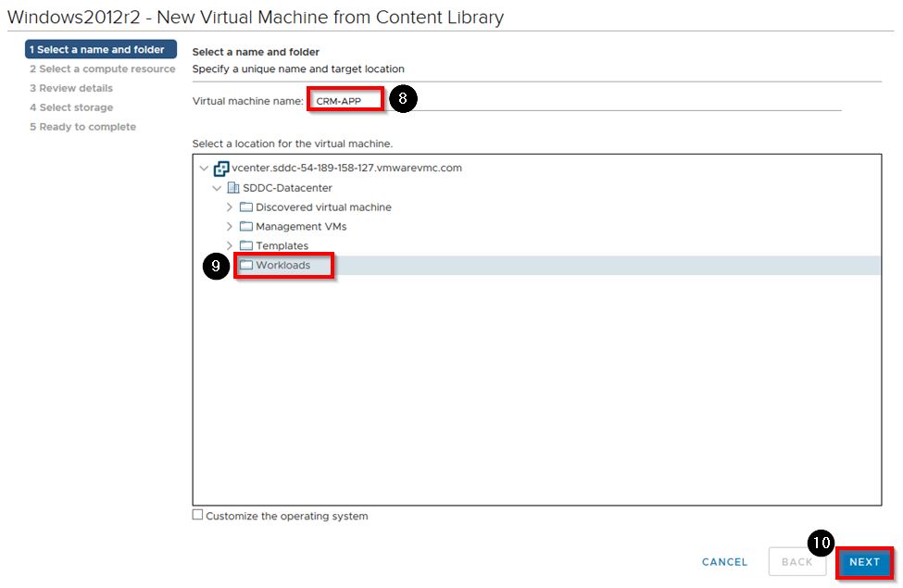Image resolution: width=903 pixels, height=588 pixels.
Task: Go to step 1 Select a name and folder
Action: (101, 50)
